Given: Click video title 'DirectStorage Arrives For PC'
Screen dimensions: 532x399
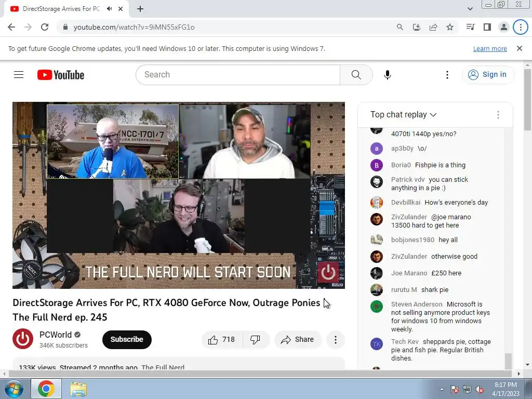Looking at the screenshot, I should click(166, 310).
